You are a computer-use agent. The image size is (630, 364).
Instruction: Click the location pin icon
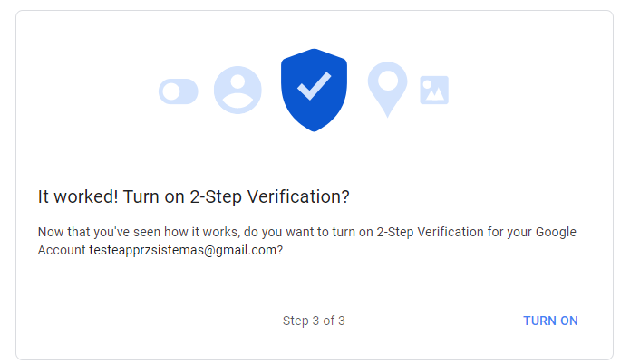[387, 89]
